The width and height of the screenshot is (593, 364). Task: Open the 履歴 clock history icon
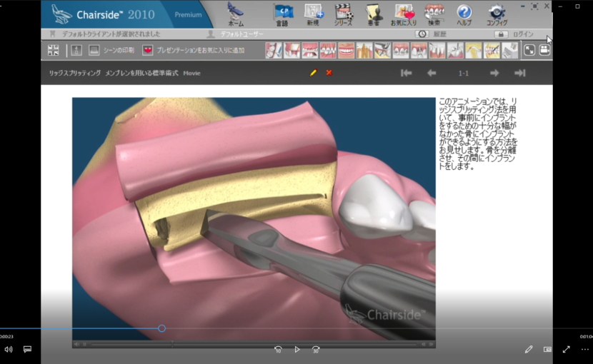(x=422, y=34)
